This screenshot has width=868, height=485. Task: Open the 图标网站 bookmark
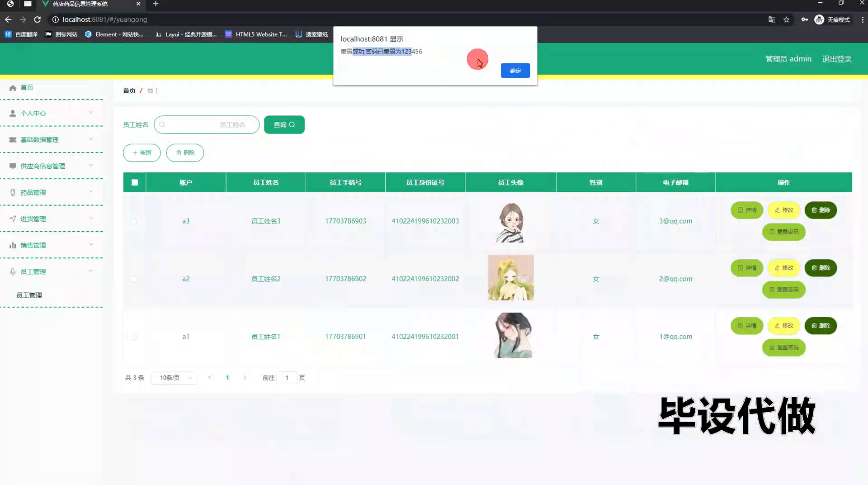click(61, 34)
